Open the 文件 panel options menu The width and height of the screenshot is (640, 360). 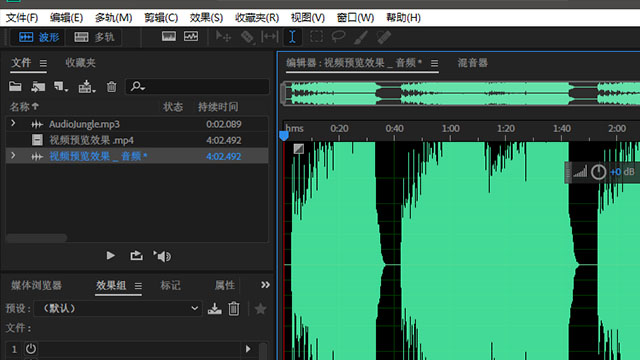(43, 63)
